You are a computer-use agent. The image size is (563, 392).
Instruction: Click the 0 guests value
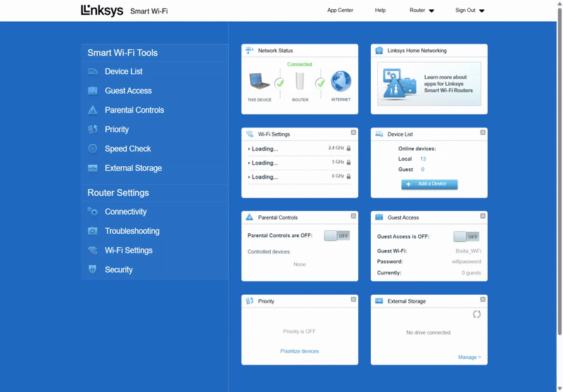click(471, 273)
